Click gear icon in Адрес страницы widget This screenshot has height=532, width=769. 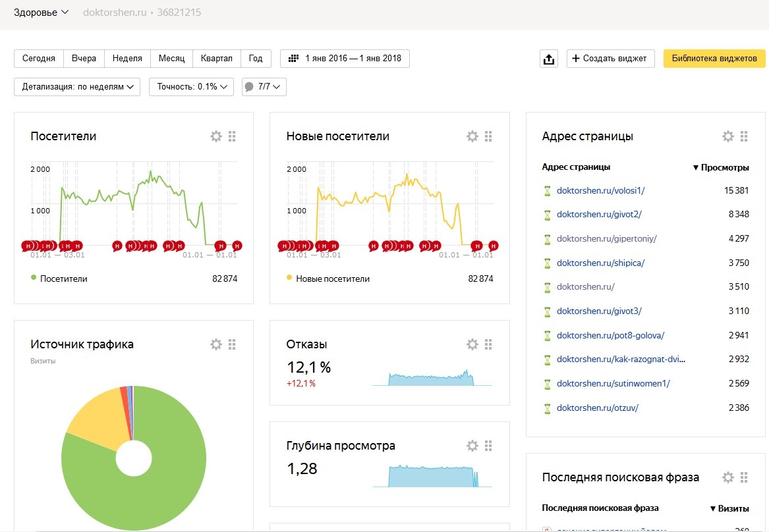pyautogui.click(x=727, y=136)
